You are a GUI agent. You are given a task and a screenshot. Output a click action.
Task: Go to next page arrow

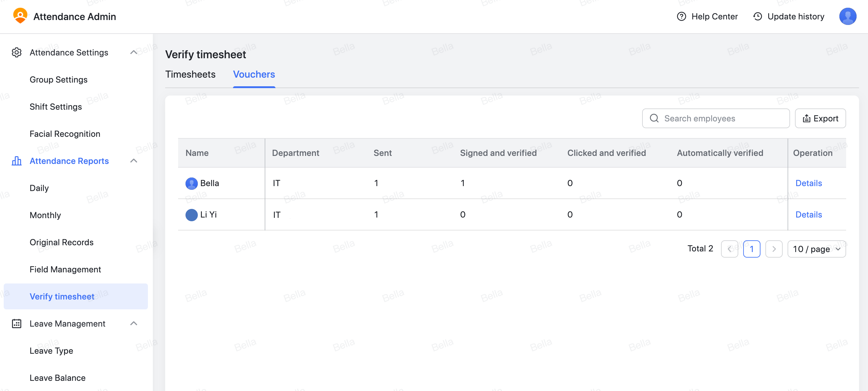point(774,249)
